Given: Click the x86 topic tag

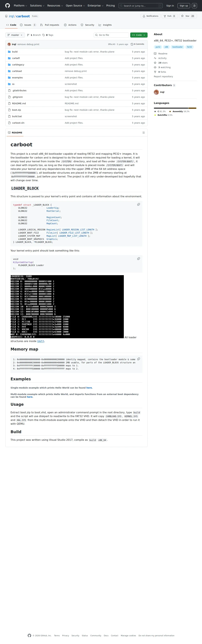Looking at the screenshot, I should tap(166, 47).
